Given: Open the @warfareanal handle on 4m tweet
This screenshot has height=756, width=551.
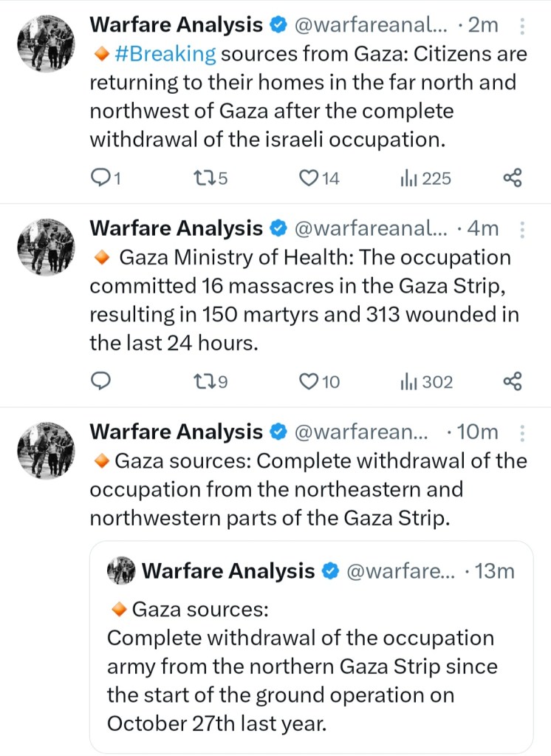Looking at the screenshot, I should pos(371,228).
